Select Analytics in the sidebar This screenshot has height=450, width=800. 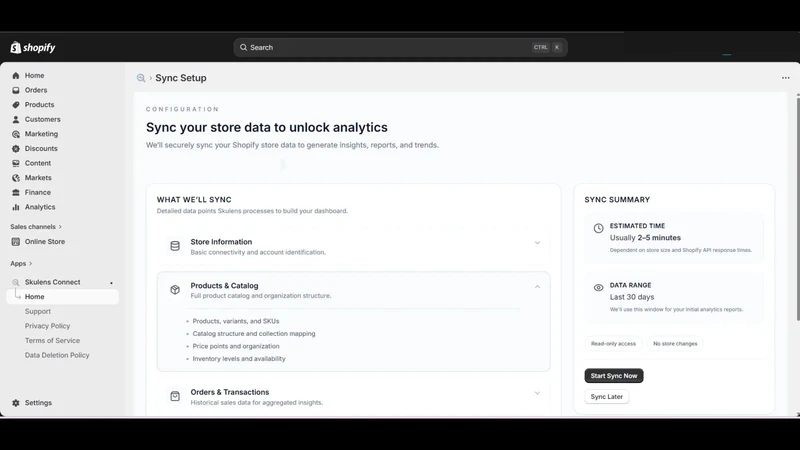(x=40, y=207)
